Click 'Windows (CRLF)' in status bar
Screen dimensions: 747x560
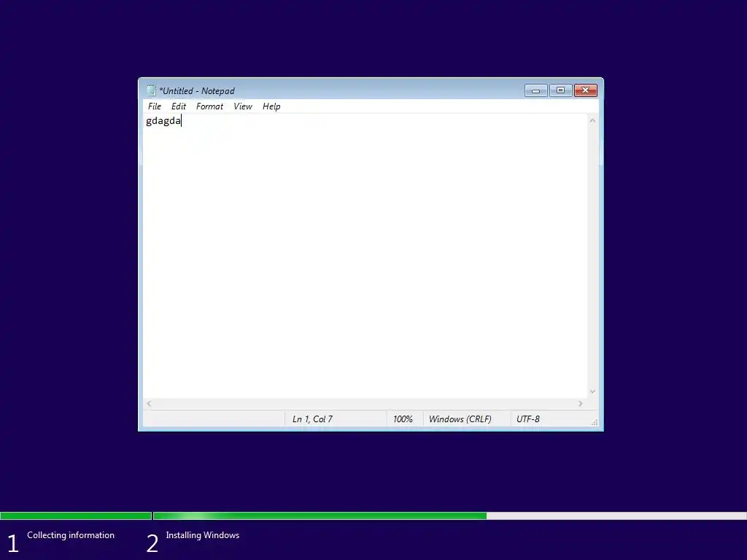click(460, 419)
